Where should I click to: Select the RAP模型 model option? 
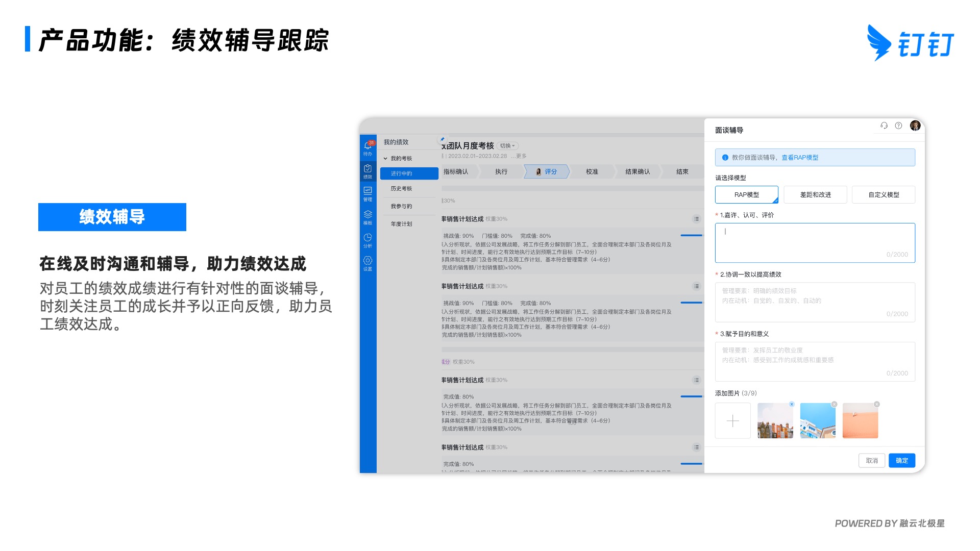746,195
